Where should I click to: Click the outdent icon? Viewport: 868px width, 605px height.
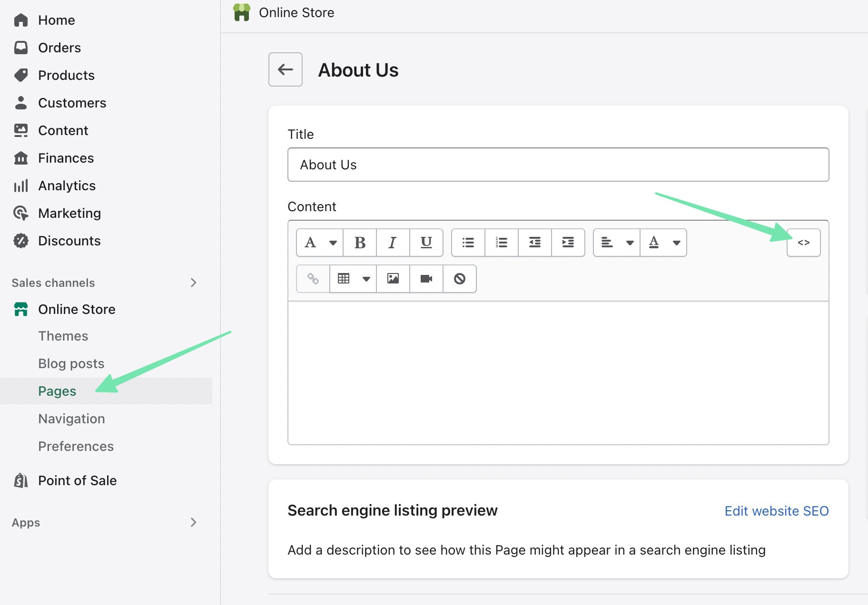click(534, 243)
